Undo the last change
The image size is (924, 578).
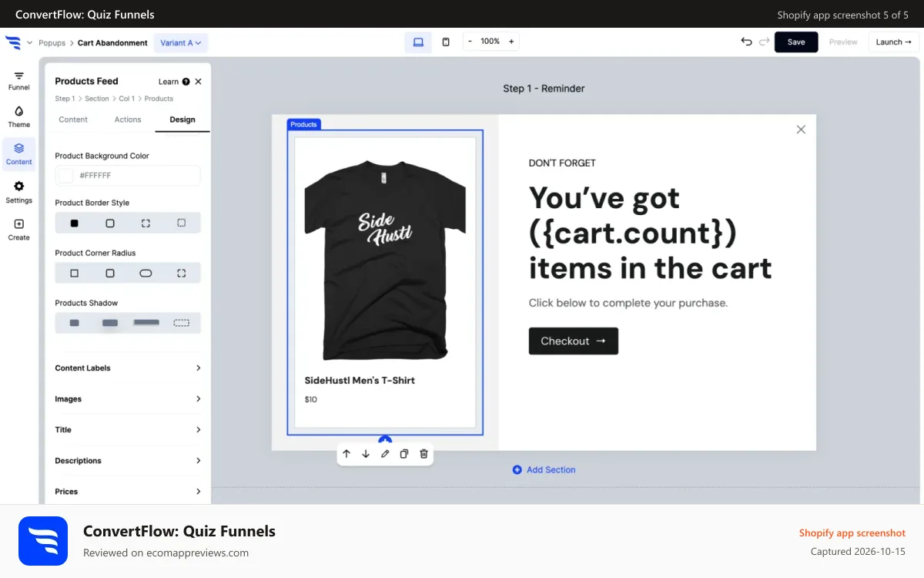(x=746, y=42)
